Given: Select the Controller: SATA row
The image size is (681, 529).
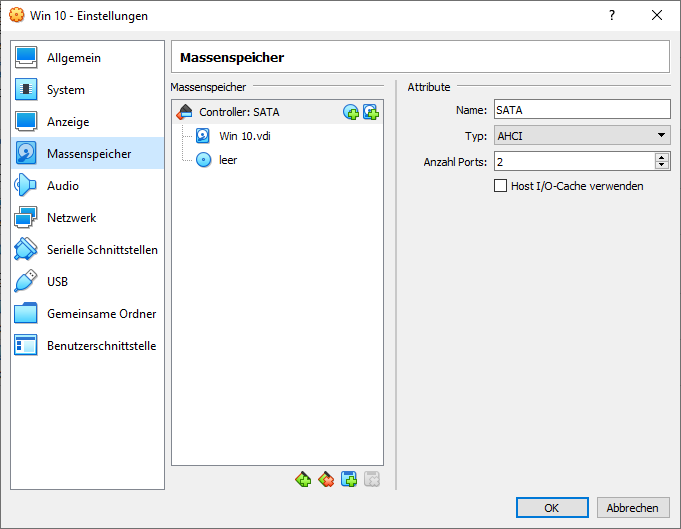Looking at the screenshot, I should [x=277, y=112].
